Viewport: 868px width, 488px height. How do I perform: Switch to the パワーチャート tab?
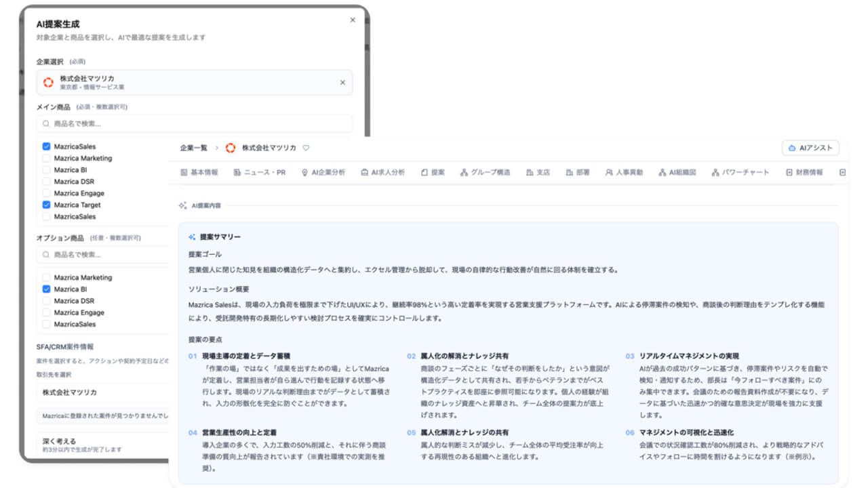pos(741,173)
